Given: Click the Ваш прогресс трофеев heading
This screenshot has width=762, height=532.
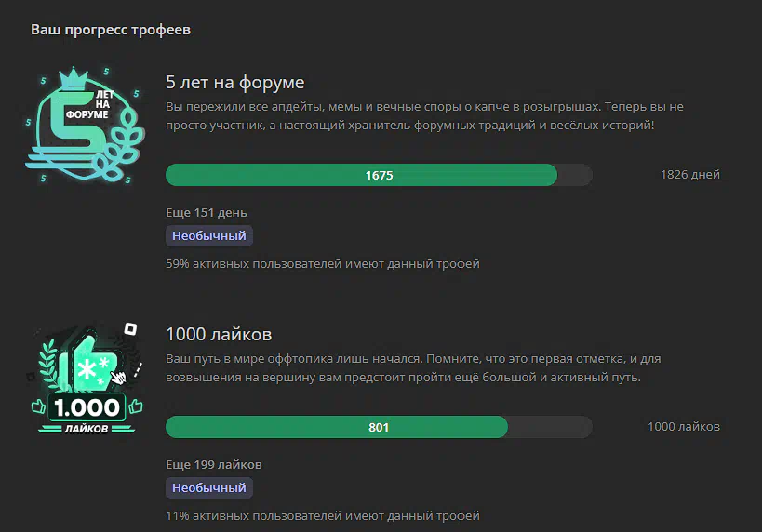Looking at the screenshot, I should click(x=111, y=30).
